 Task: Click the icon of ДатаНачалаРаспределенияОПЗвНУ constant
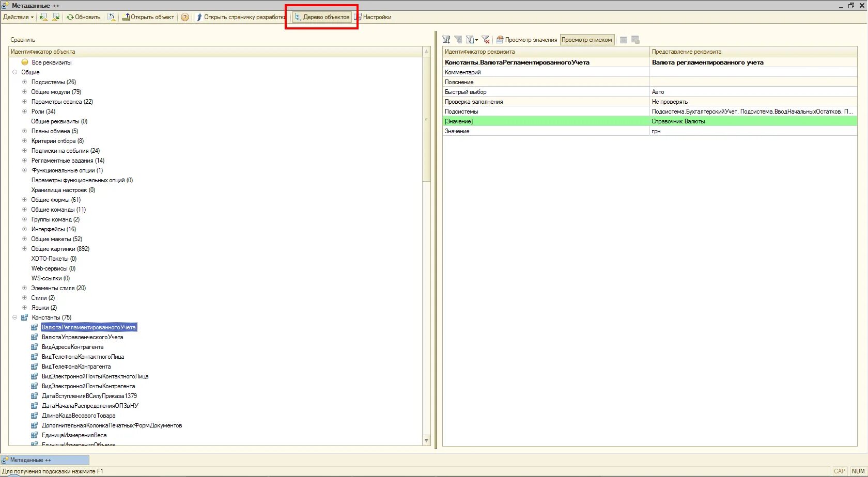pos(34,406)
